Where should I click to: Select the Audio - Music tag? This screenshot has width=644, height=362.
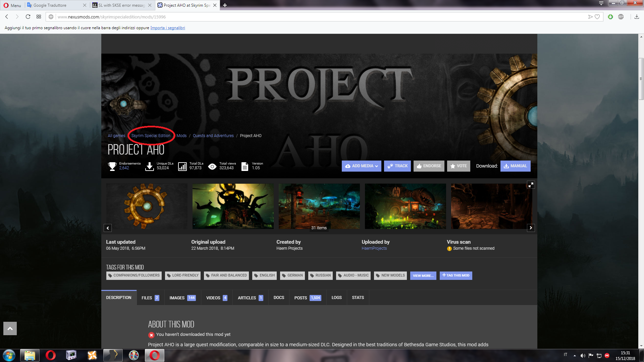353,276
